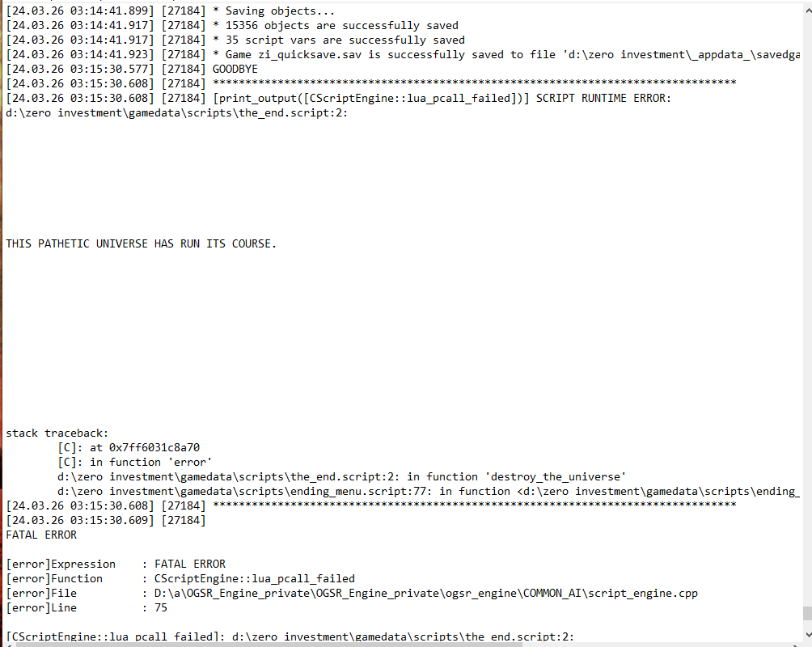Click the standalone 'FATAL ERROR' line
This screenshot has height=647, width=812.
coord(41,535)
